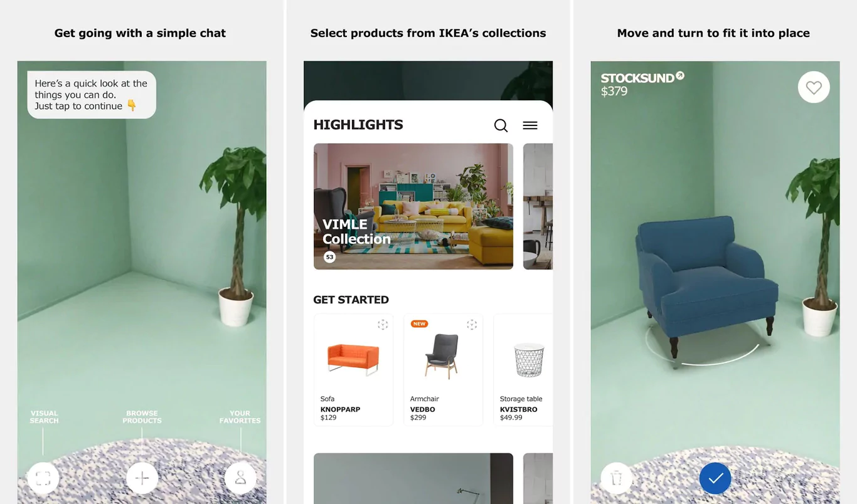The image size is (857, 504).
Task: Select the KVISTBRO storage table card
Action: click(523, 370)
